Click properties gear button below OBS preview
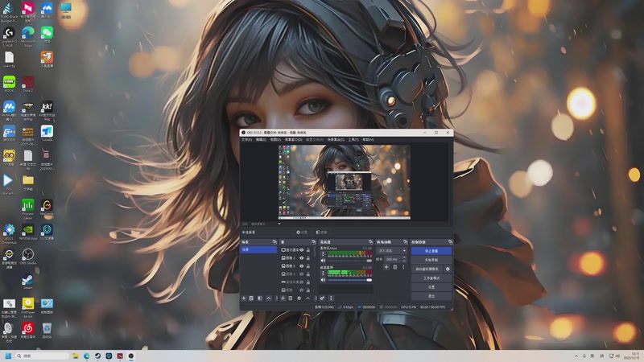644x362 pixels. coord(302,232)
